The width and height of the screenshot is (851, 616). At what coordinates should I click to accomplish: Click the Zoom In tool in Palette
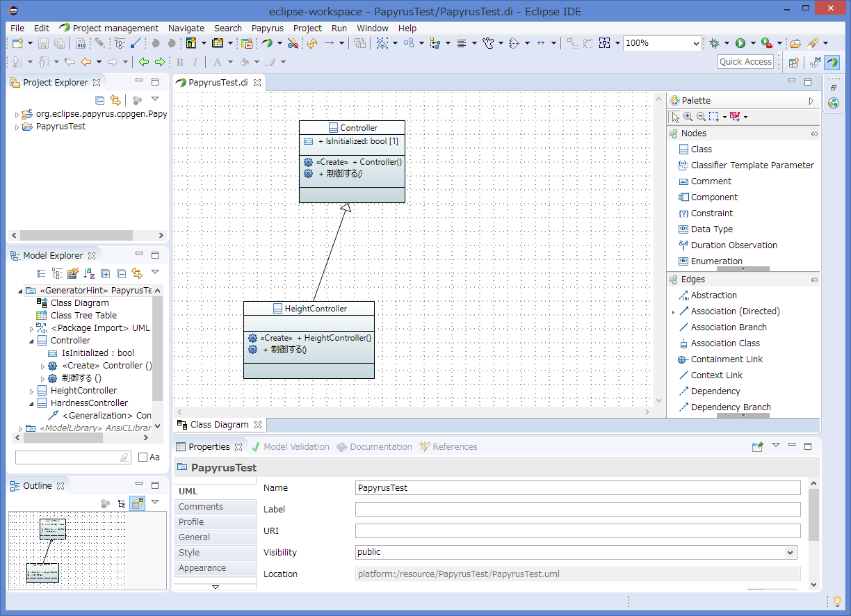tap(688, 117)
